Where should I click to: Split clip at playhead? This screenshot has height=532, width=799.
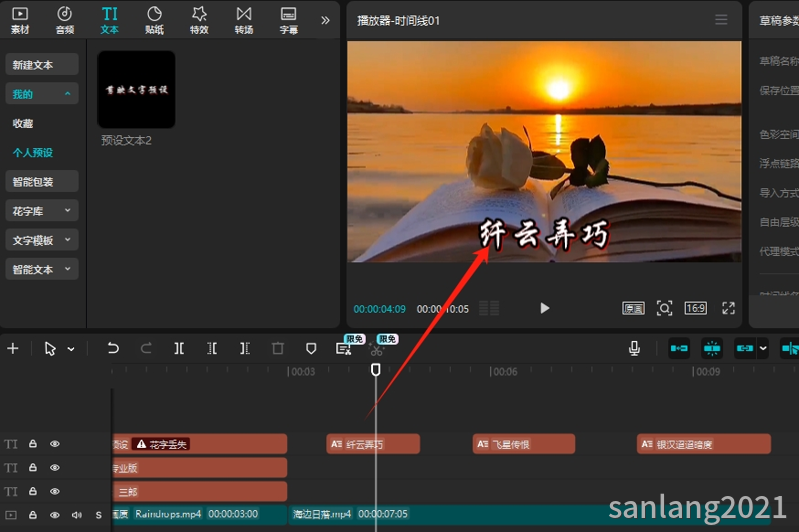pos(179,349)
